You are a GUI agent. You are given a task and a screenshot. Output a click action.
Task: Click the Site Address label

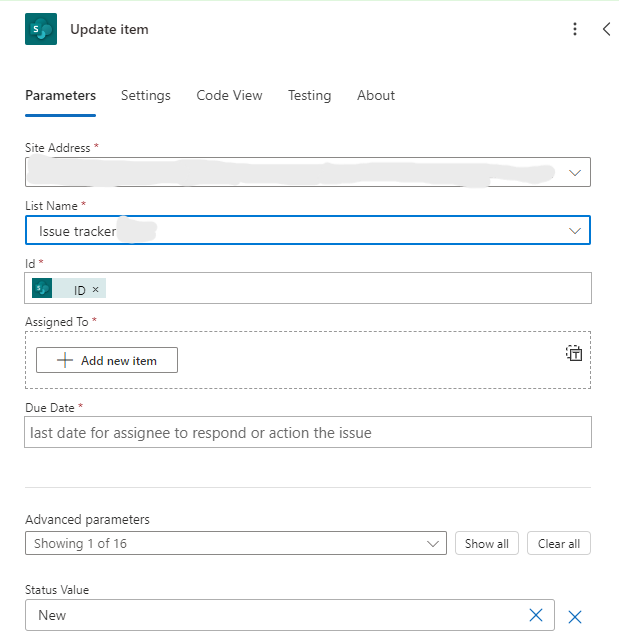[58, 148]
